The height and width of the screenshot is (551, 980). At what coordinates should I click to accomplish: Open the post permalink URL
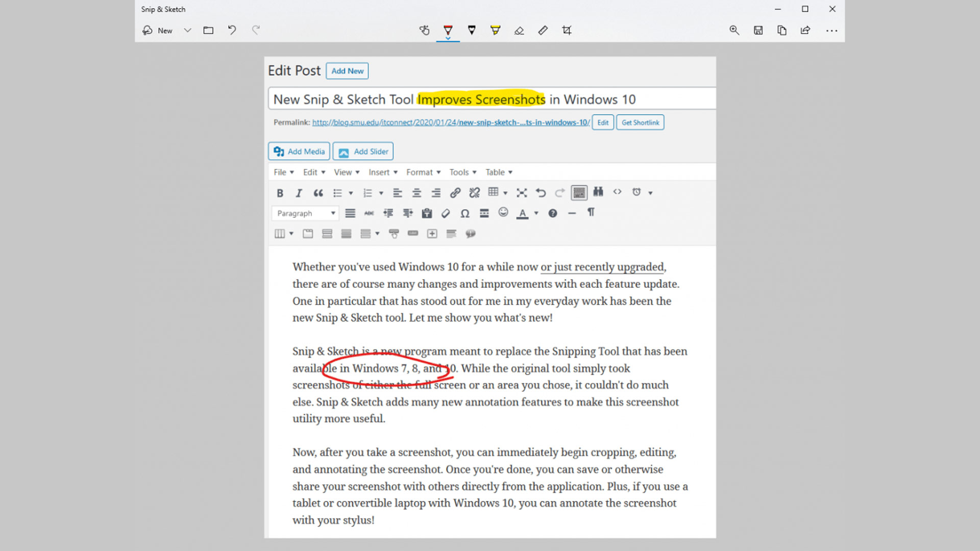coord(451,122)
